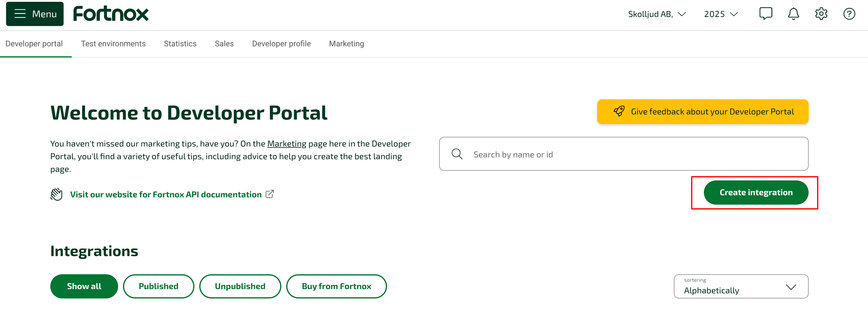Screen dimensions: 868x313
Task: Open the Sales tab
Action: coord(224,44)
